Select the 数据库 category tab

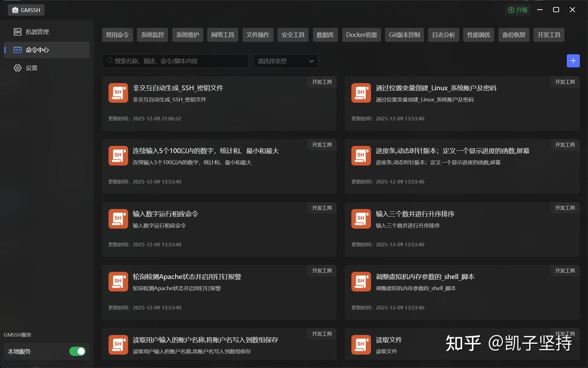[x=325, y=35]
